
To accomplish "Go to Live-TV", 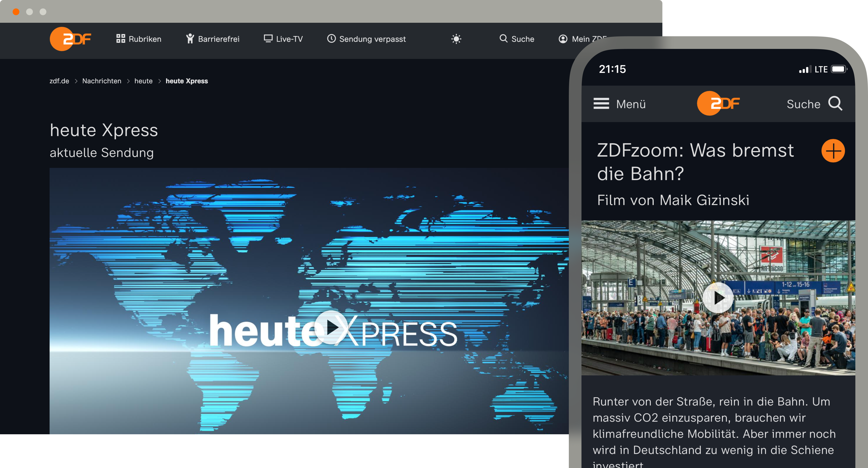I will coord(283,39).
